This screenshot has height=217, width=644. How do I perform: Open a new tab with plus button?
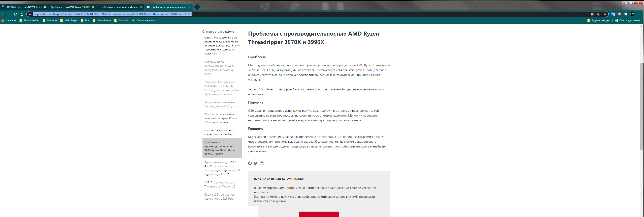(x=197, y=7)
